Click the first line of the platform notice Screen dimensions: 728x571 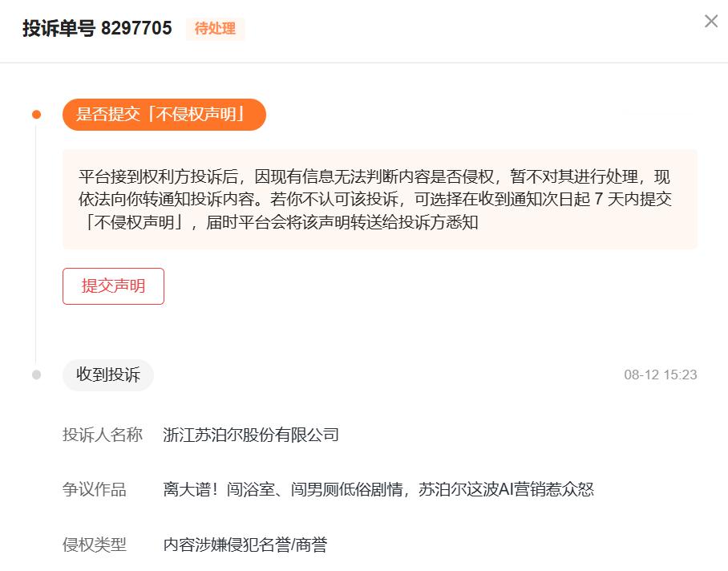[374, 177]
